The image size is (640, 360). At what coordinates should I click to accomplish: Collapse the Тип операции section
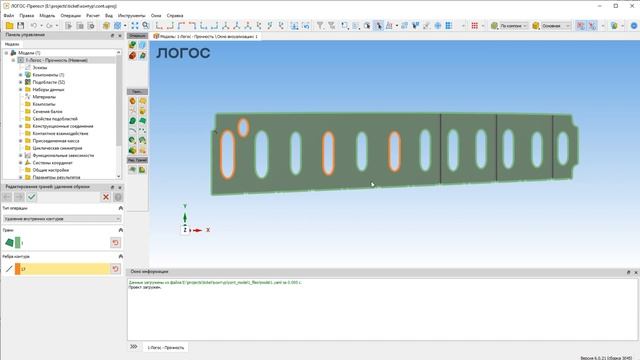point(120,208)
